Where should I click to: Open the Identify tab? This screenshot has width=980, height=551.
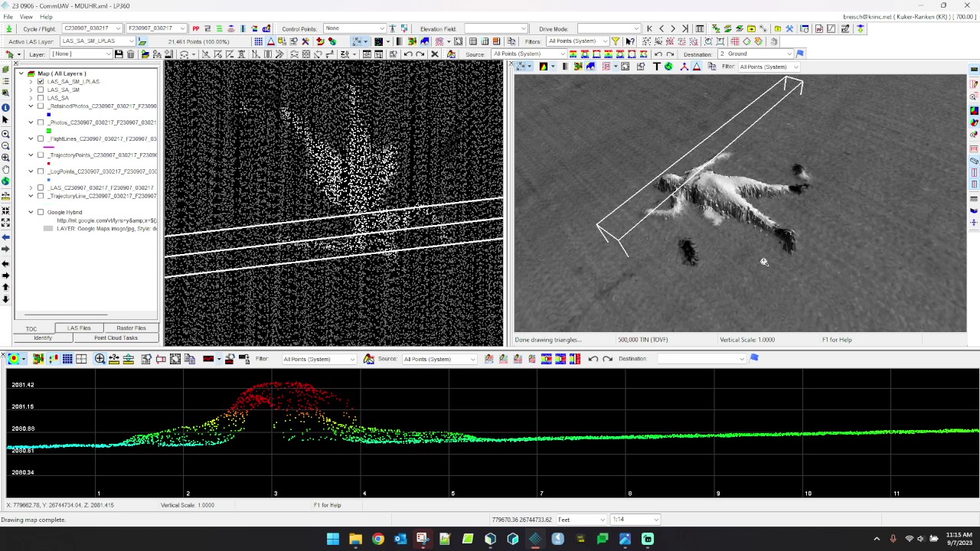(43, 337)
